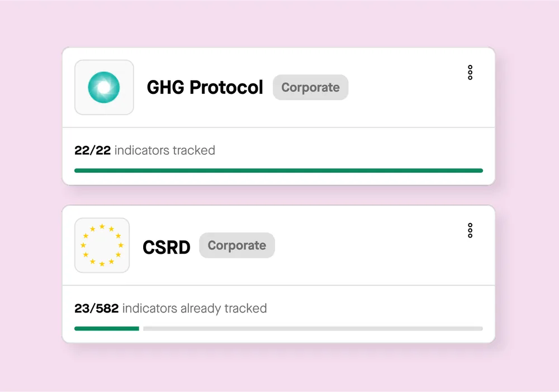Click the three-dot icon beside GHG Protocol
This screenshot has width=559, height=392.
(x=470, y=72)
